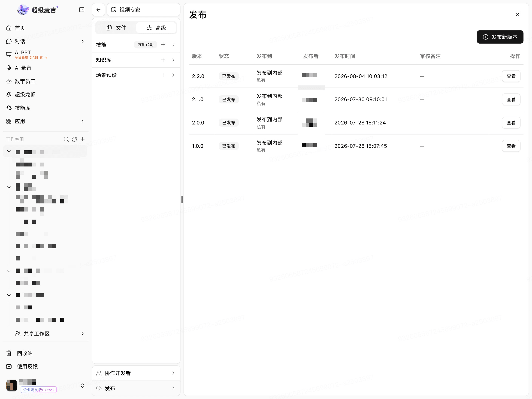
Task: Open 发布 panel at bottom
Action: [136, 388]
